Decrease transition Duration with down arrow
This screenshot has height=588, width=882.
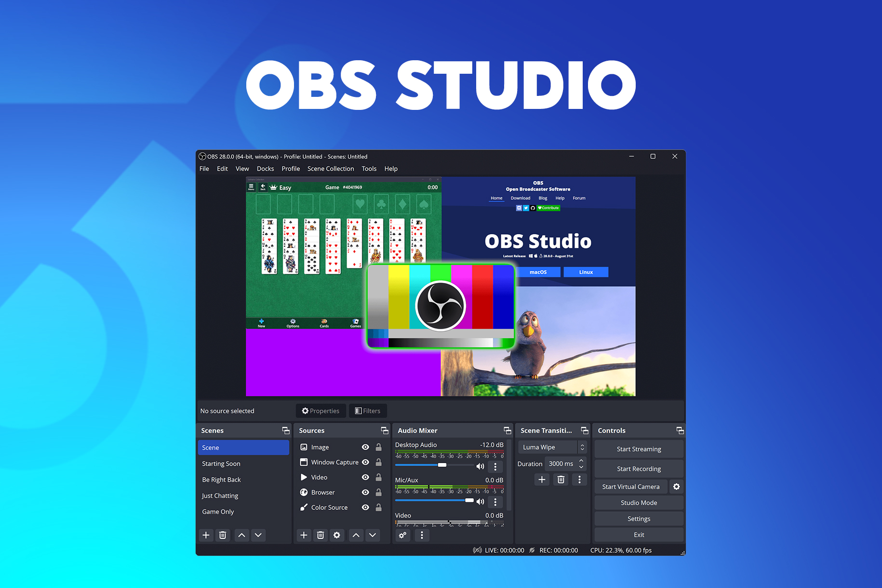click(x=581, y=467)
